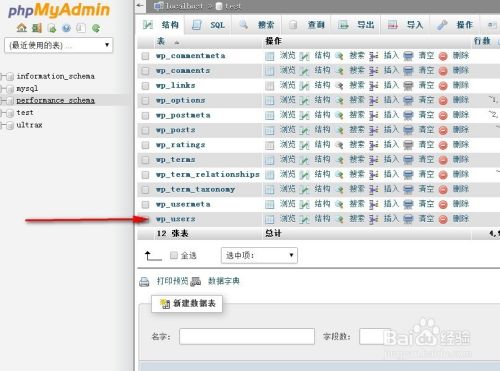The height and width of the screenshot is (371, 500).
Task: Click red drop icon for wp_posts
Action: pos(443,130)
